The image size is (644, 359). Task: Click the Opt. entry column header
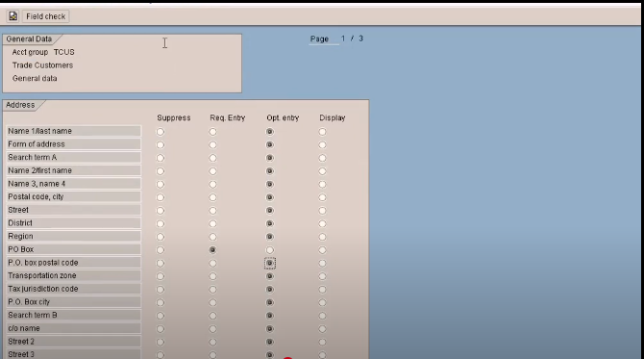click(x=283, y=118)
